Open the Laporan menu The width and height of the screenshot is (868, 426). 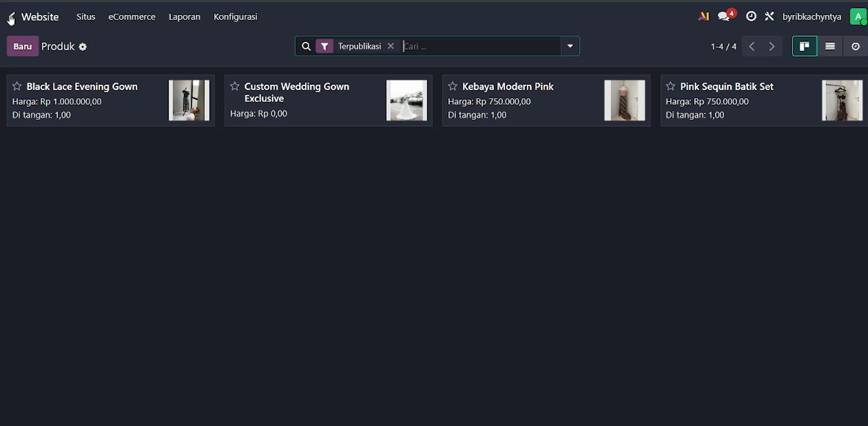pyautogui.click(x=184, y=17)
